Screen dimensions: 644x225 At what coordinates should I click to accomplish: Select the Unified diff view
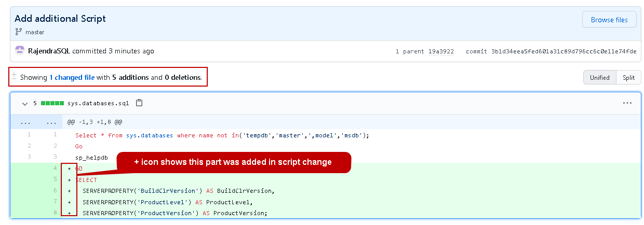(599, 77)
